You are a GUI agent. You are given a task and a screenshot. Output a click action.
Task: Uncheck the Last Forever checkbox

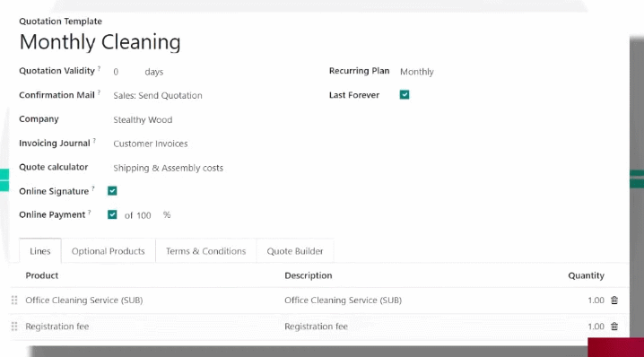[405, 95]
